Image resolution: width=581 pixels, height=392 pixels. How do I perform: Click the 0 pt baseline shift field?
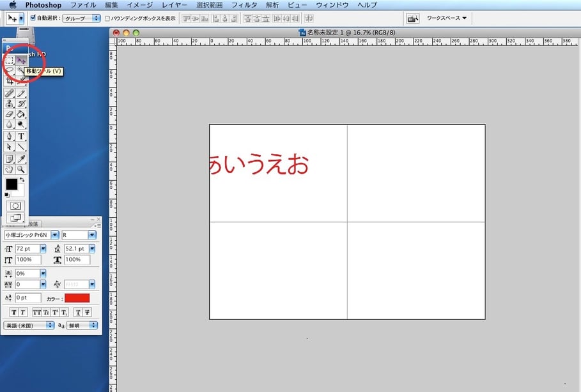27,298
